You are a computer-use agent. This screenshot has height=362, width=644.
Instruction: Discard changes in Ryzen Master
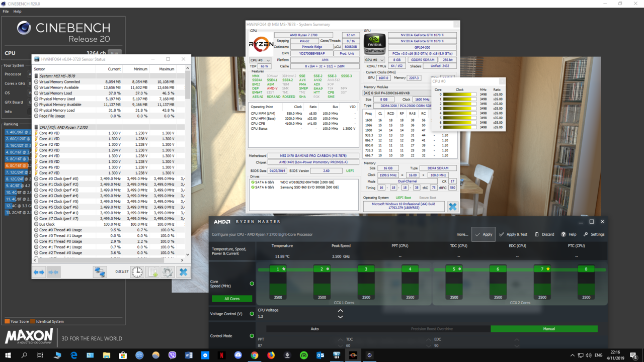pyautogui.click(x=544, y=234)
